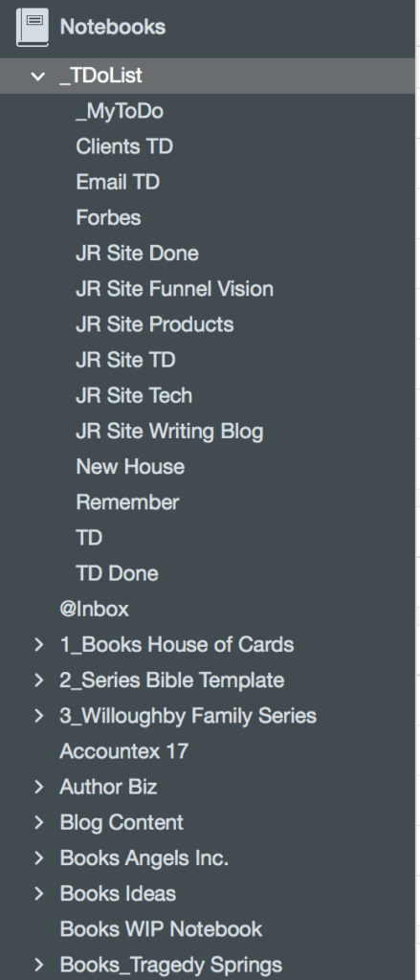Viewport: 420px width, 980px height.
Task: Open the _MyToDo notebook
Action: [x=120, y=112]
